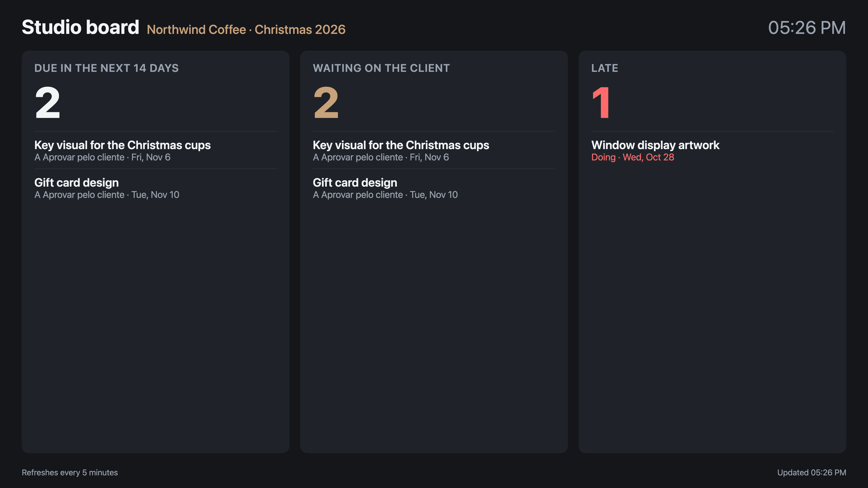Open Window display artwork task

click(655, 145)
